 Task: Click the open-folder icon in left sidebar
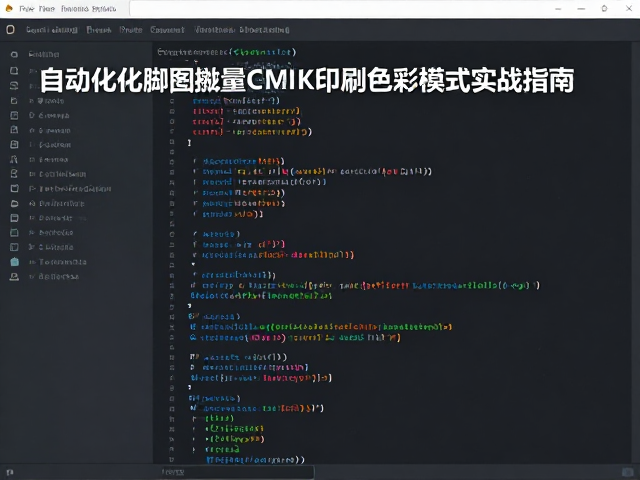pyautogui.click(x=14, y=203)
